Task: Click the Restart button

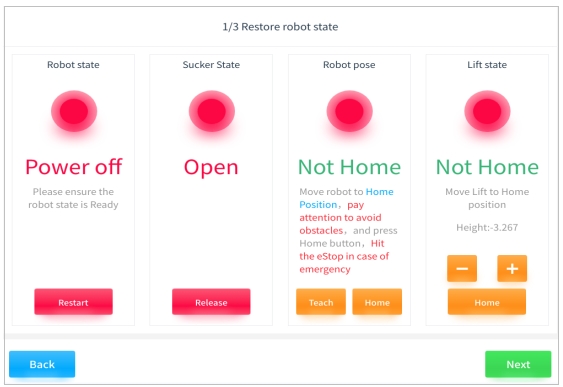Action: 74,302
